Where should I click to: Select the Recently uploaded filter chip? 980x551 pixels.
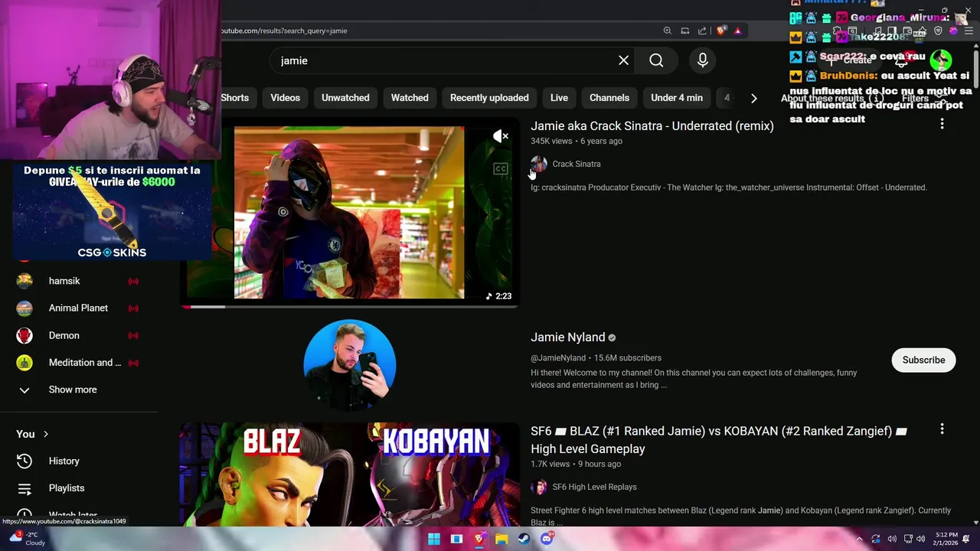coord(489,98)
